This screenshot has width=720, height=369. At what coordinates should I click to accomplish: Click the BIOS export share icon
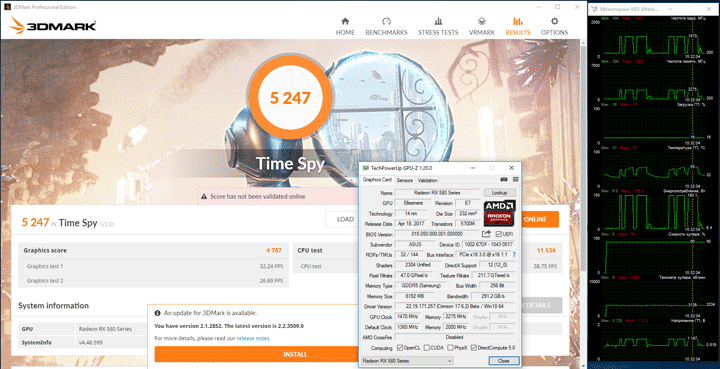point(486,234)
